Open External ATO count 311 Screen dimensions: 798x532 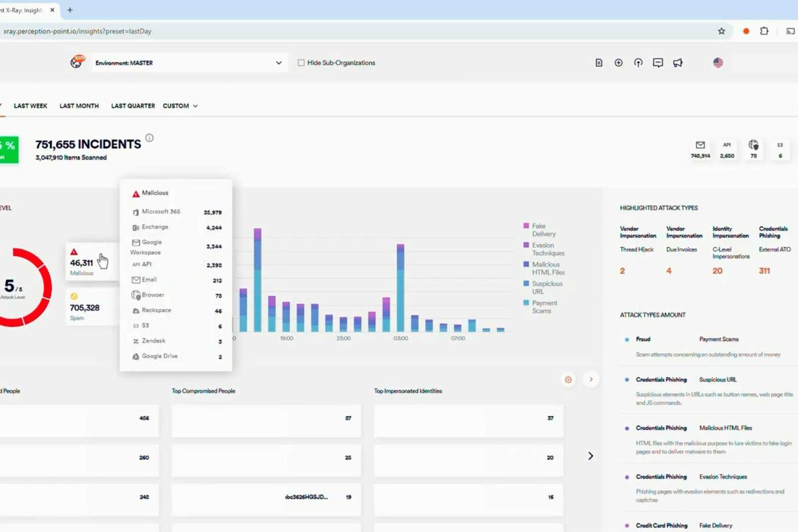(764, 271)
